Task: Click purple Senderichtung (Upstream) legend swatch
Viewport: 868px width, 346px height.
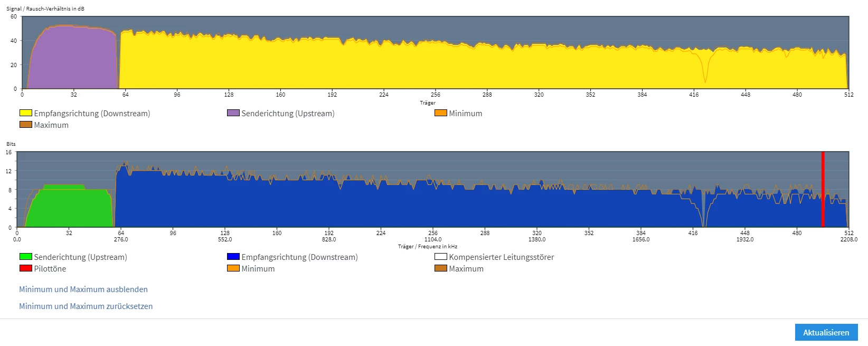Action: [x=233, y=113]
